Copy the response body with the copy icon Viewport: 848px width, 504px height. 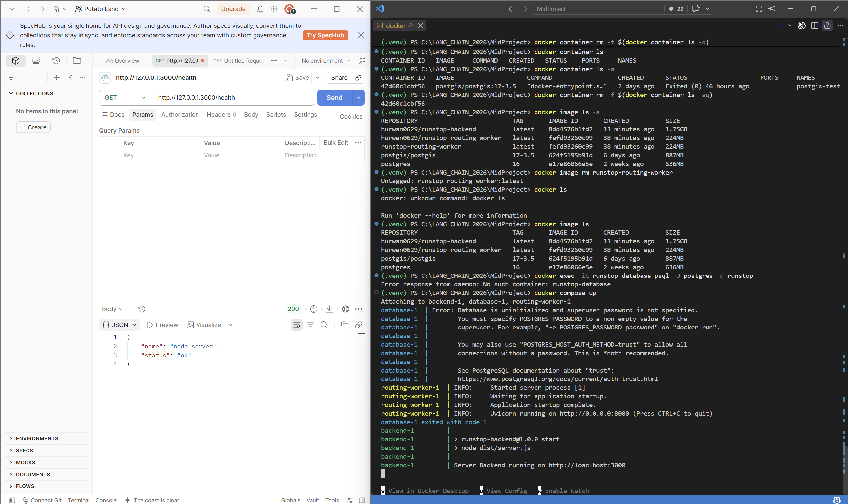[344, 325]
